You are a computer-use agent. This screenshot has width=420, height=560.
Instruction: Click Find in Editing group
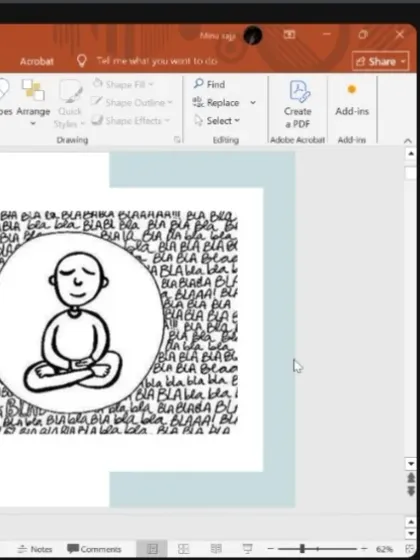point(210,84)
